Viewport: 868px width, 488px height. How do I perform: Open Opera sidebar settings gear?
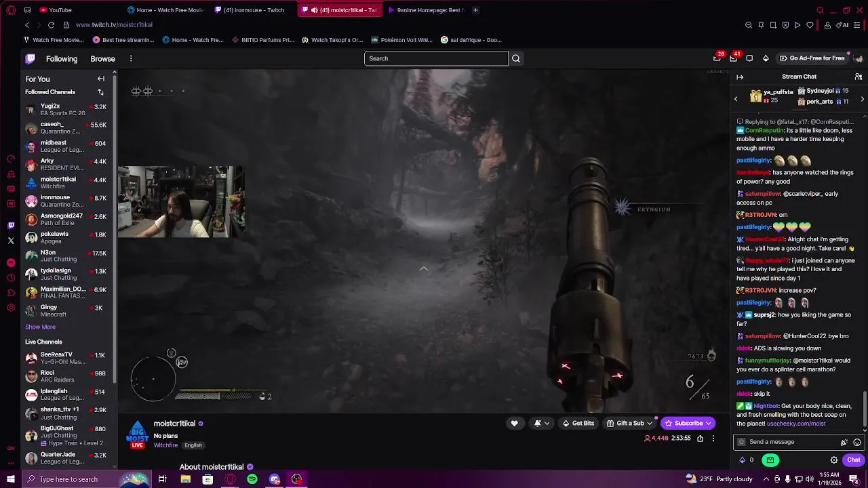[11, 308]
